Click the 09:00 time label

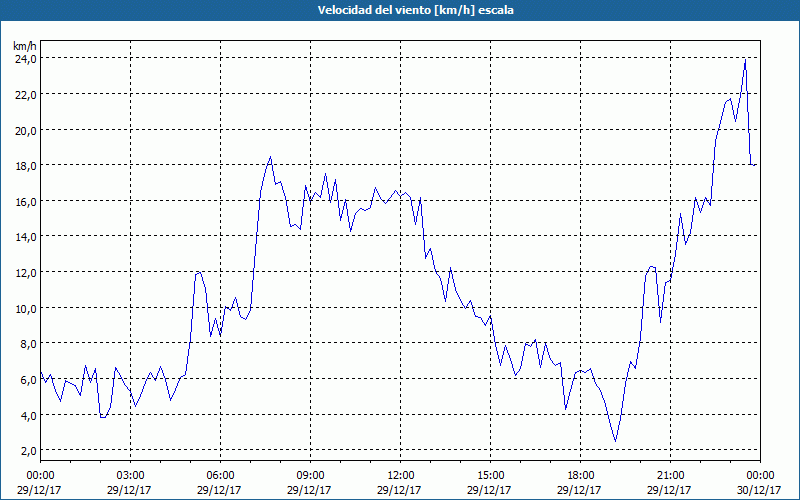[310, 476]
